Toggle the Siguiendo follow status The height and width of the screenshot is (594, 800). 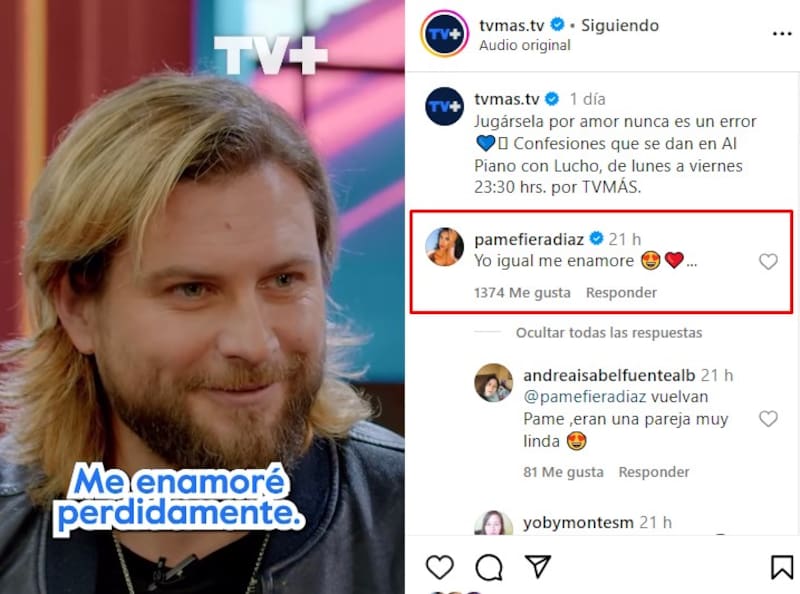[x=620, y=26]
